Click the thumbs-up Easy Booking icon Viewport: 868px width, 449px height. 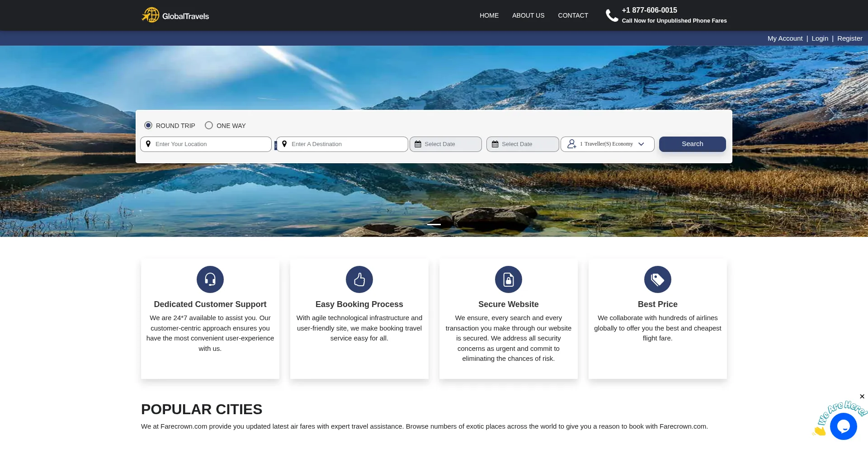click(x=359, y=279)
